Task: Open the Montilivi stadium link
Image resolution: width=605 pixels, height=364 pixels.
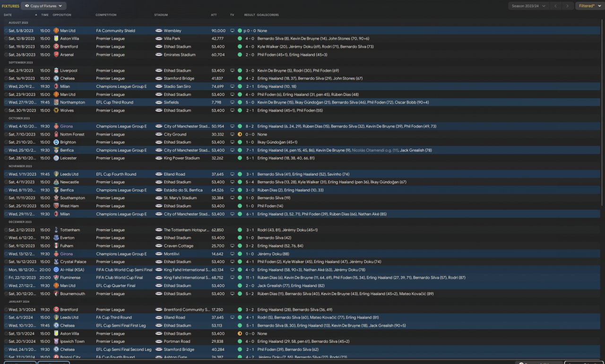Action: pyautogui.click(x=171, y=254)
